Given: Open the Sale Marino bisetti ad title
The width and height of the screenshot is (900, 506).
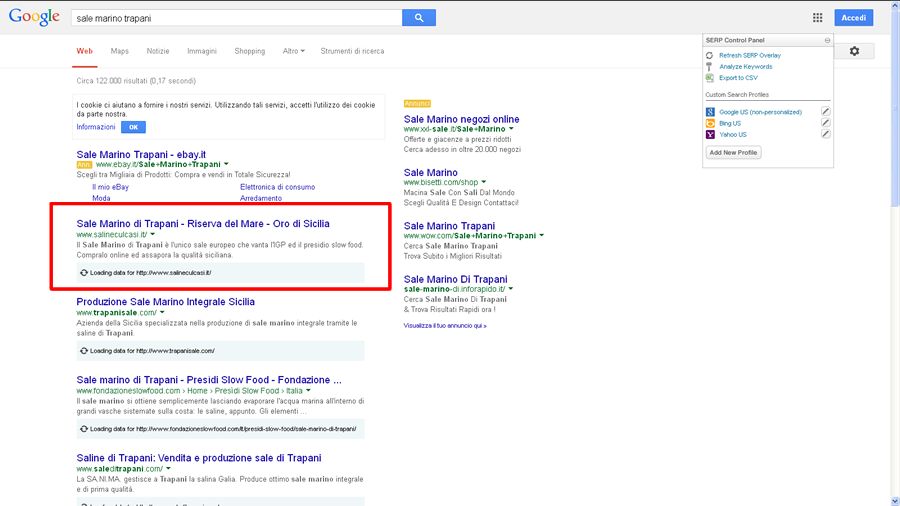Looking at the screenshot, I should [x=430, y=173].
